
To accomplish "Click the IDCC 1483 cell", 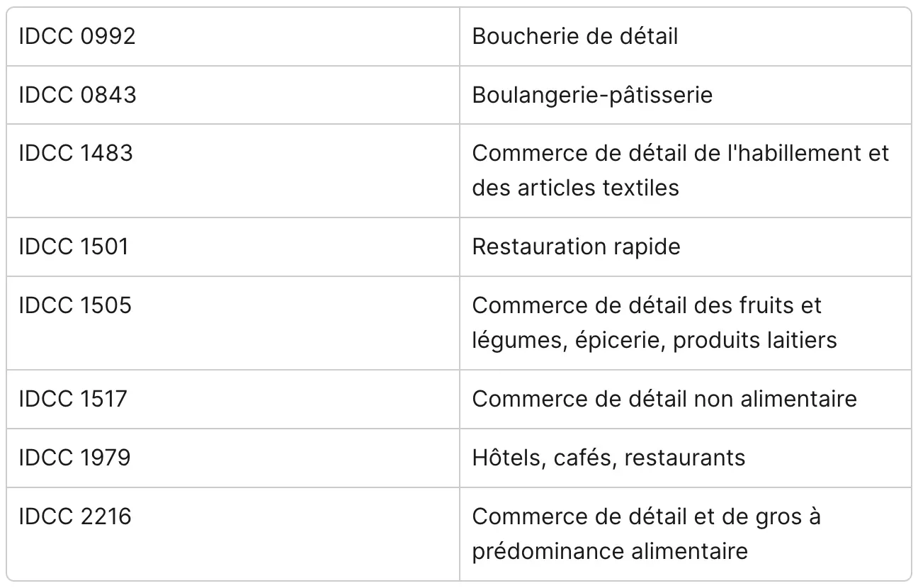I will coord(76,153).
